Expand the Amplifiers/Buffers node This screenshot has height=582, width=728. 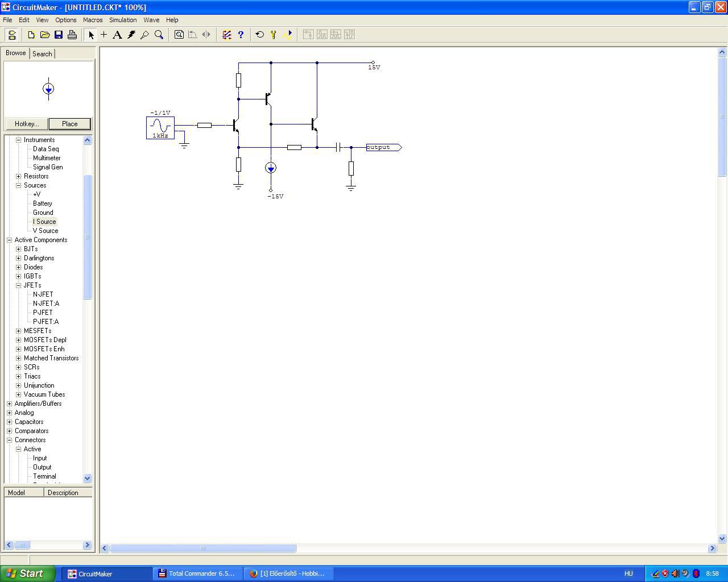(9, 404)
